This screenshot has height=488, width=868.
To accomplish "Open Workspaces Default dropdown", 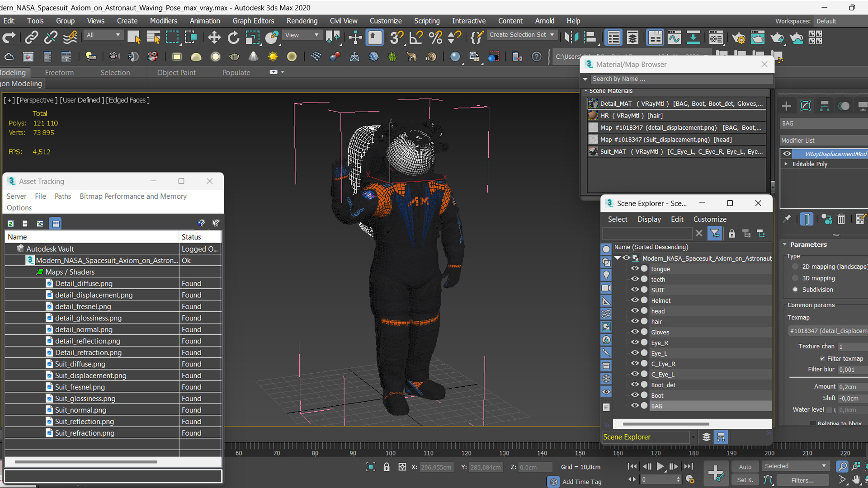I will tap(840, 21).
